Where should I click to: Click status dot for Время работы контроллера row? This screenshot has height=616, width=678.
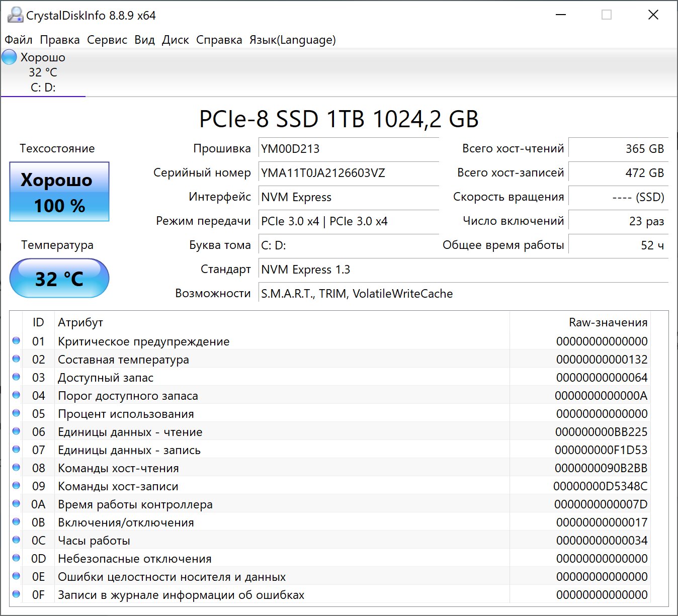click(x=16, y=504)
